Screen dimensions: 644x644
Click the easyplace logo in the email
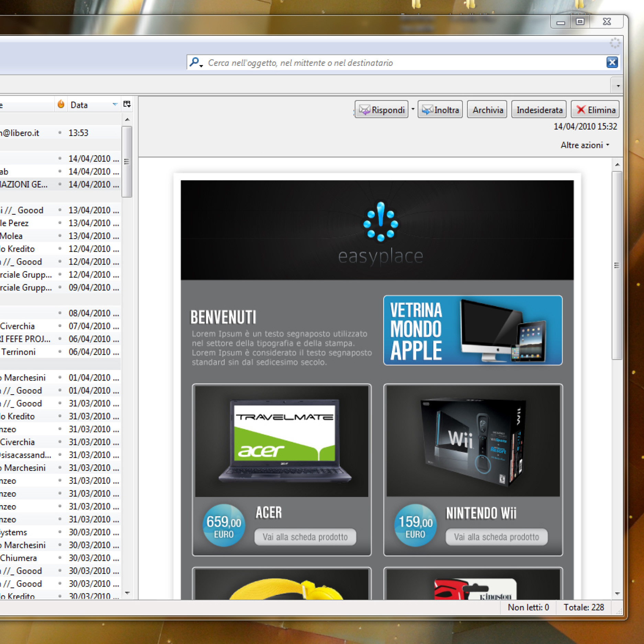pos(381,234)
